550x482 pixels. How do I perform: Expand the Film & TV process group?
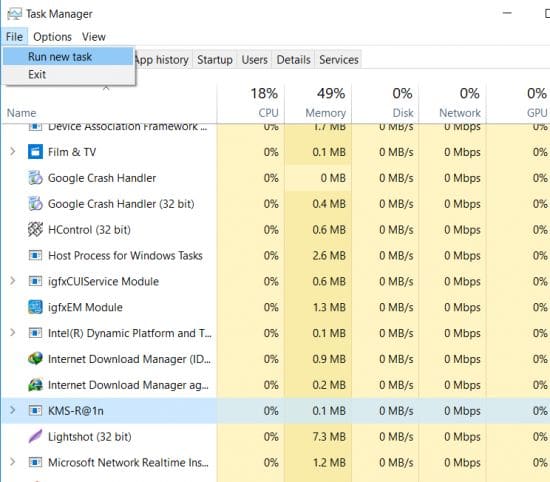pyautogui.click(x=13, y=152)
